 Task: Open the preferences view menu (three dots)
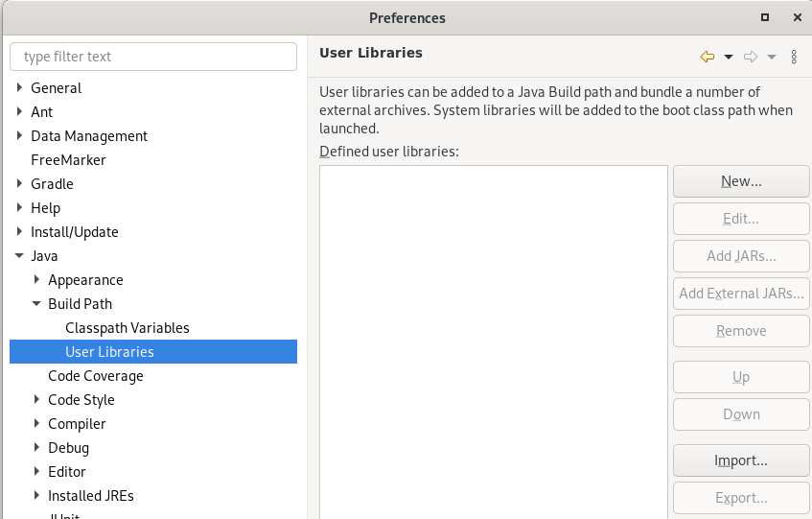[794, 57]
